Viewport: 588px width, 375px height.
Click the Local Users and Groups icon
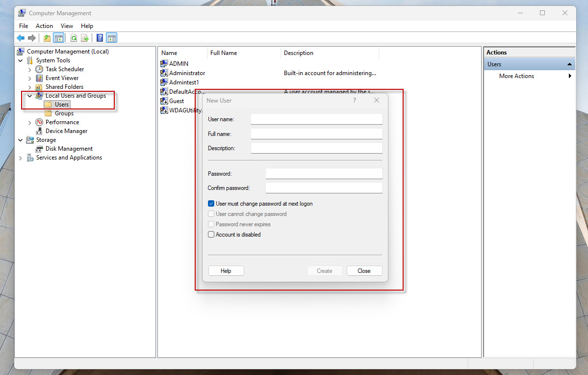pos(39,96)
